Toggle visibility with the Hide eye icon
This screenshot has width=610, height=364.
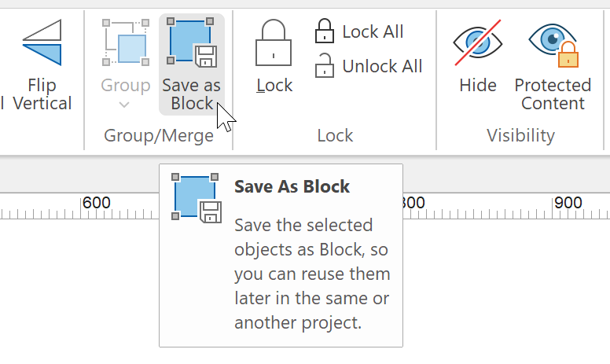point(477,43)
